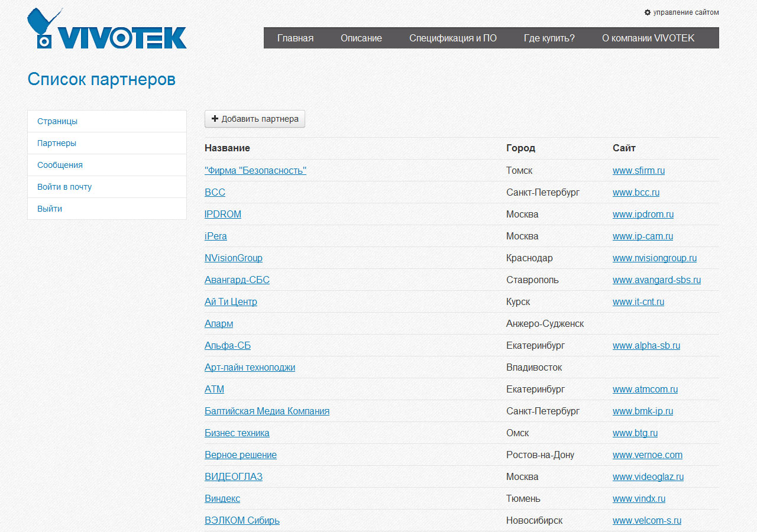Open partner Аларм

(219, 323)
